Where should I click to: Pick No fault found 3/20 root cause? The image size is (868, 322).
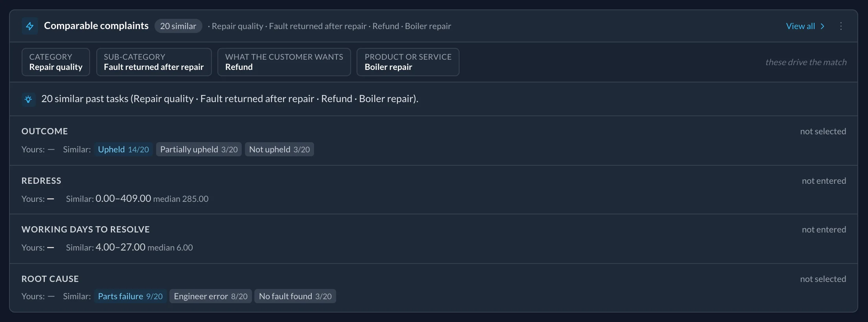click(x=295, y=296)
